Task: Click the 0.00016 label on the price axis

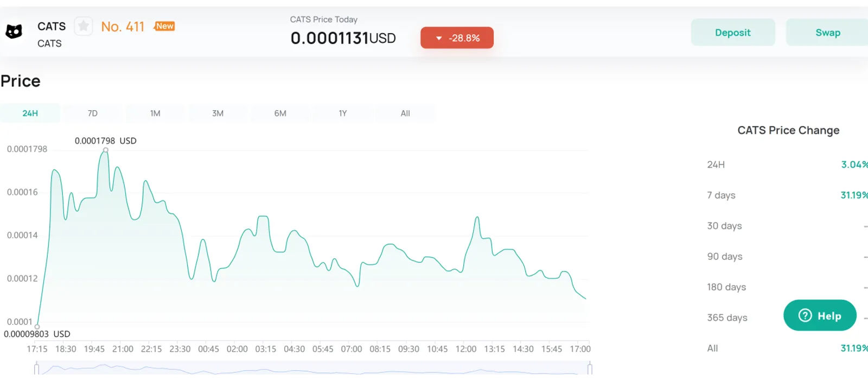Action: [22, 192]
